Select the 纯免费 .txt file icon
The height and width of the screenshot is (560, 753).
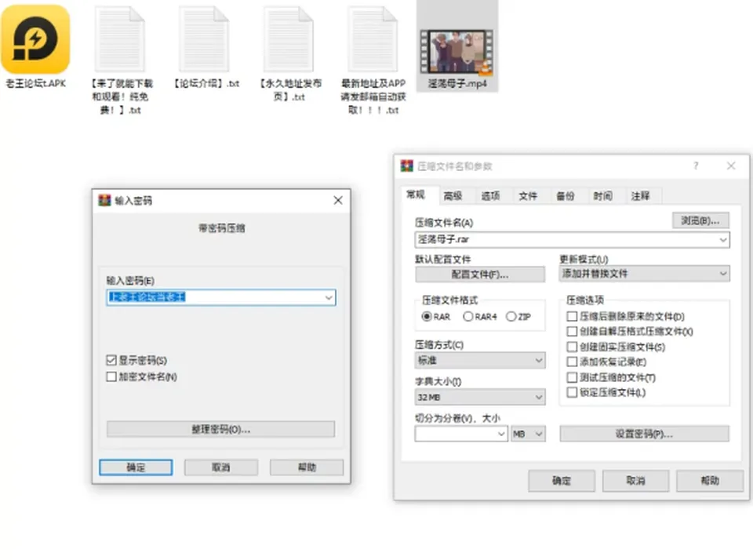coord(119,39)
